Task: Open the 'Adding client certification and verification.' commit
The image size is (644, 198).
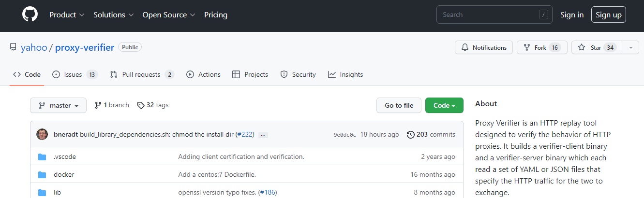Action: pos(241,156)
